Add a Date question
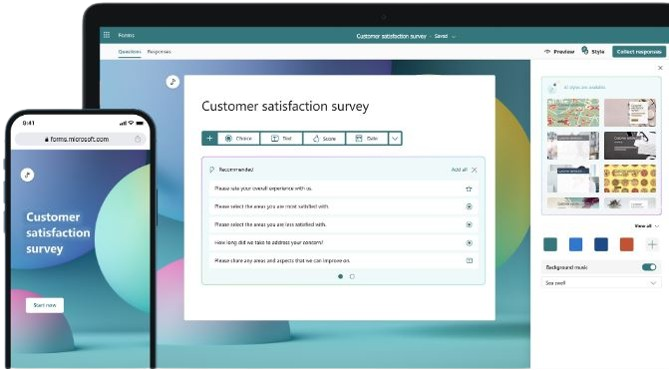669x373 pixels. pyautogui.click(x=367, y=138)
